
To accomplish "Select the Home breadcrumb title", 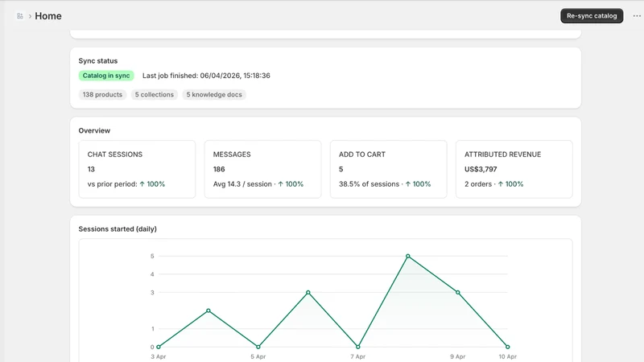I will pos(48,16).
